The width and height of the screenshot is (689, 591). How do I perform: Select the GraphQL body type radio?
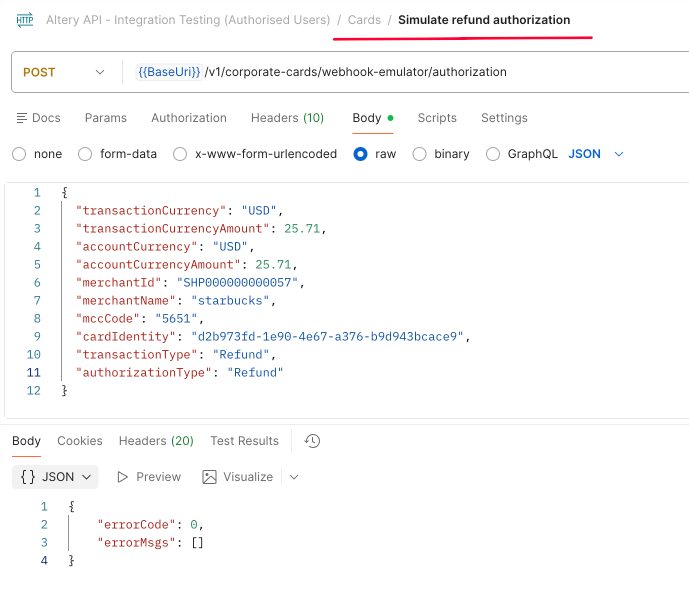[493, 154]
